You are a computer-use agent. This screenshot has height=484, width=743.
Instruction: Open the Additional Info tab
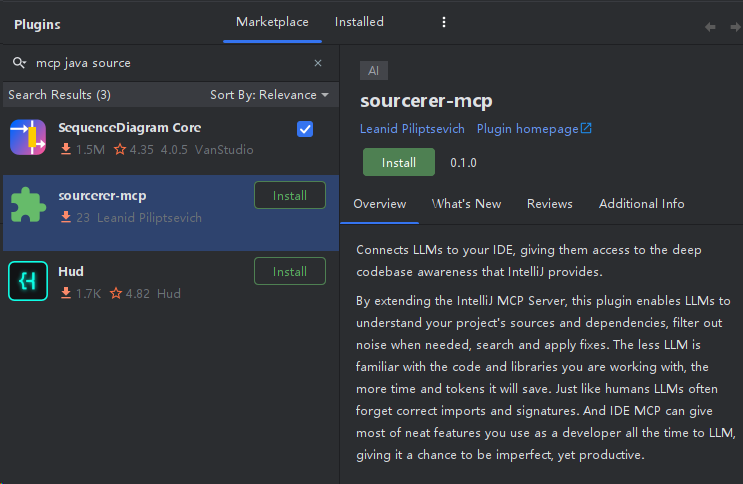[x=642, y=204]
